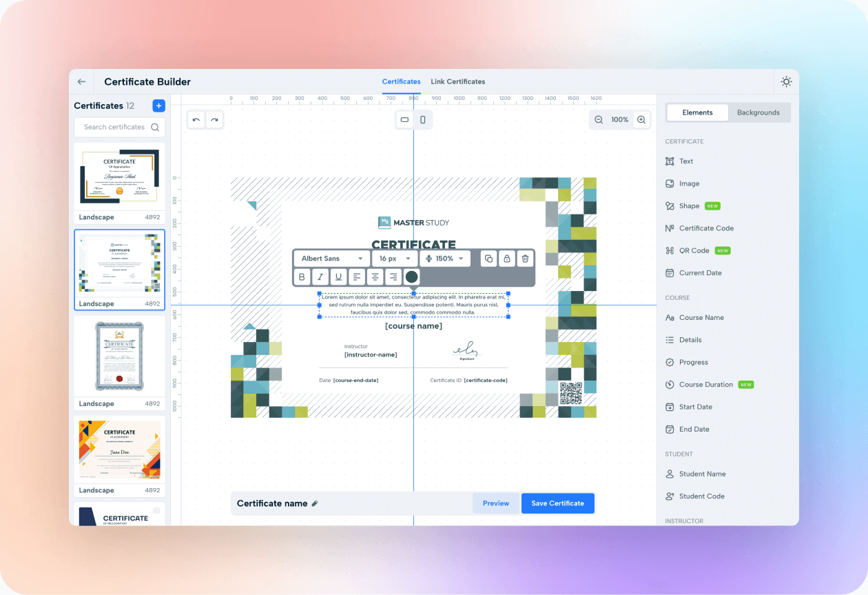Screen dimensions: 868x595
Task: Toggle bold text formatting
Action: point(302,277)
